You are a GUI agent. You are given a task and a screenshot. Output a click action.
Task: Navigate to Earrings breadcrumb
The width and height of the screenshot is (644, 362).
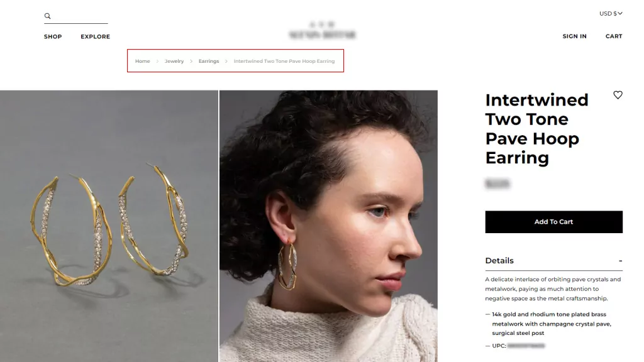pos(209,61)
